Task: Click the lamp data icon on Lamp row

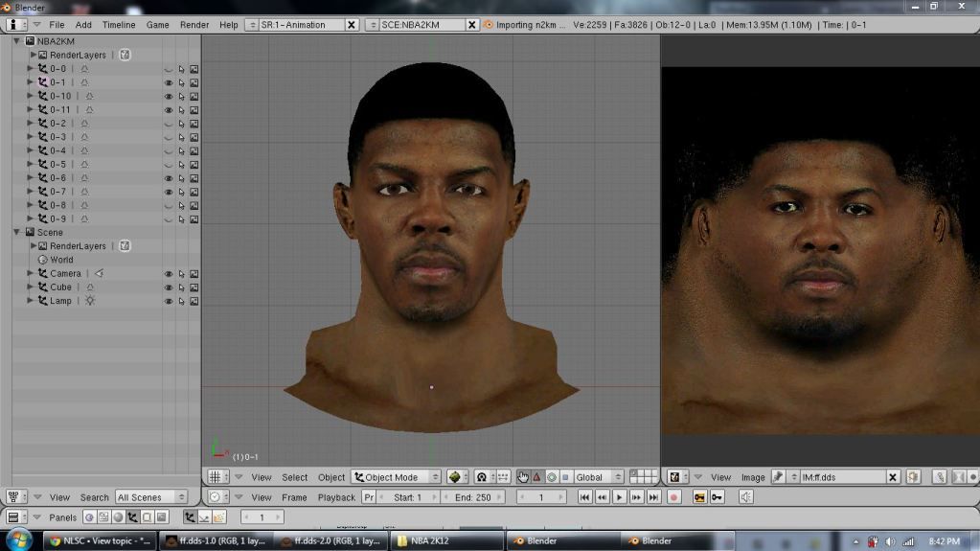Action: [x=90, y=301]
